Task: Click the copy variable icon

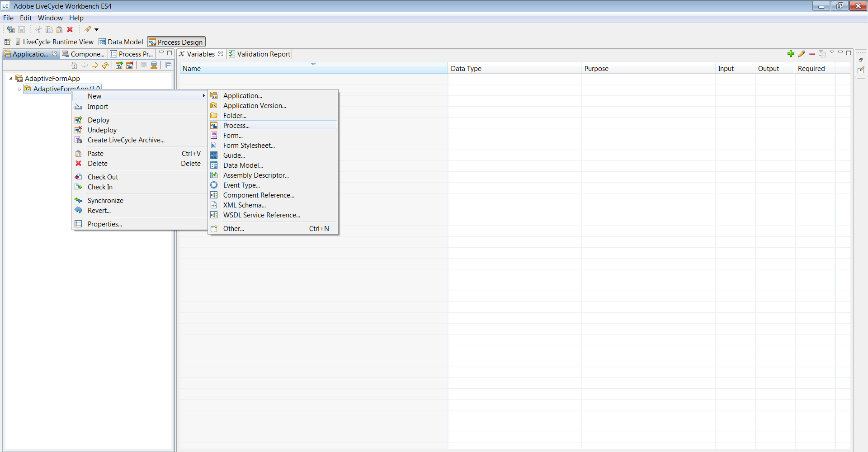Action: [x=822, y=54]
